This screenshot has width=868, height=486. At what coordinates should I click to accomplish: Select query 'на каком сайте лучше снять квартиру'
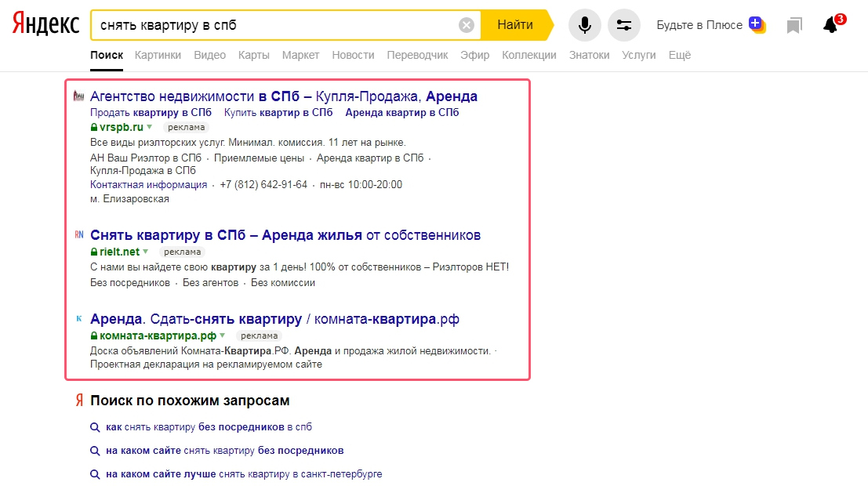(x=244, y=474)
